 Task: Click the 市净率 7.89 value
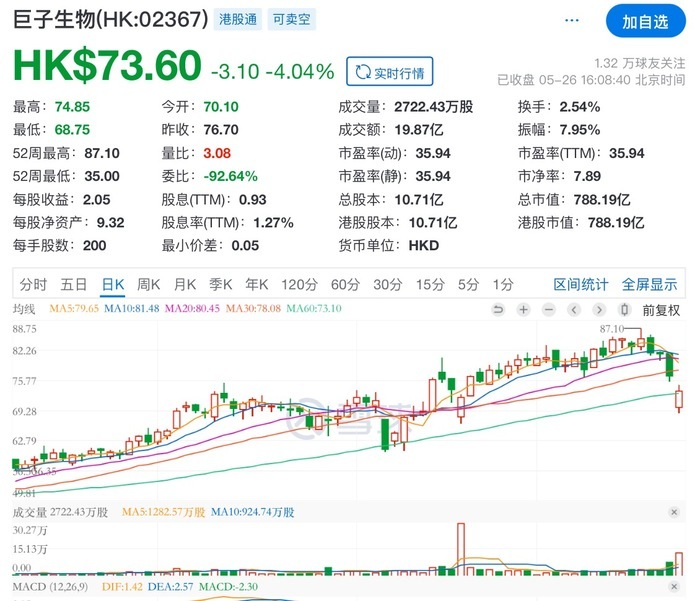(587, 176)
